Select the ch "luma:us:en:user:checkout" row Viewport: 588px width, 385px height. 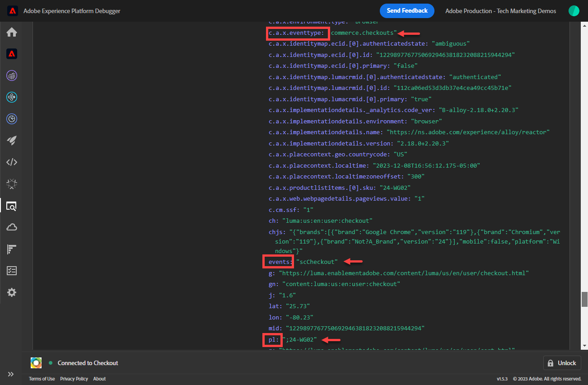coord(321,221)
